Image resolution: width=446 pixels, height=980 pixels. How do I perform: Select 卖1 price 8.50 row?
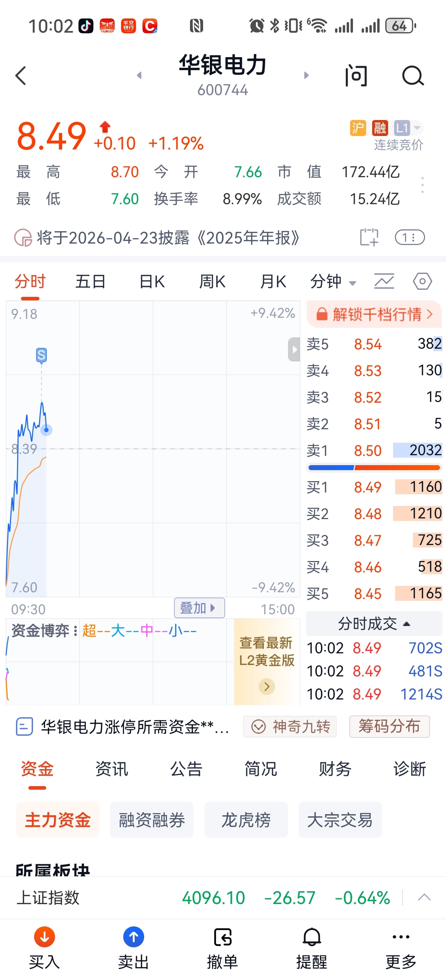tap(374, 451)
